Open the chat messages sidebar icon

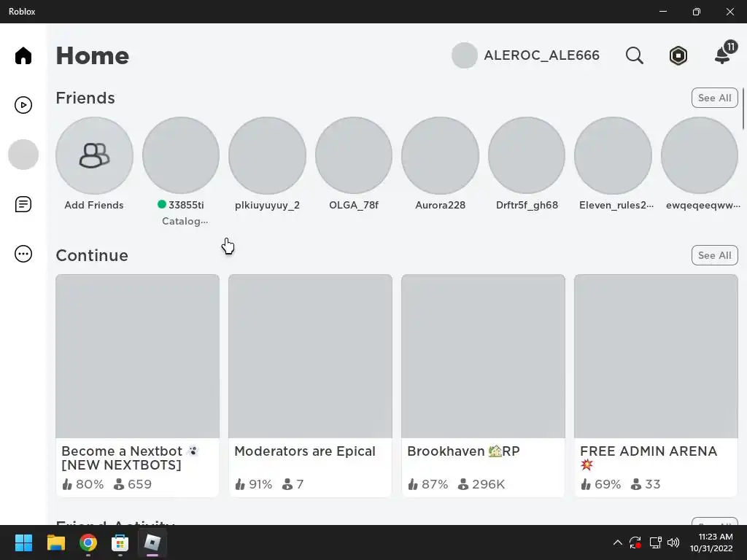pyautogui.click(x=23, y=204)
